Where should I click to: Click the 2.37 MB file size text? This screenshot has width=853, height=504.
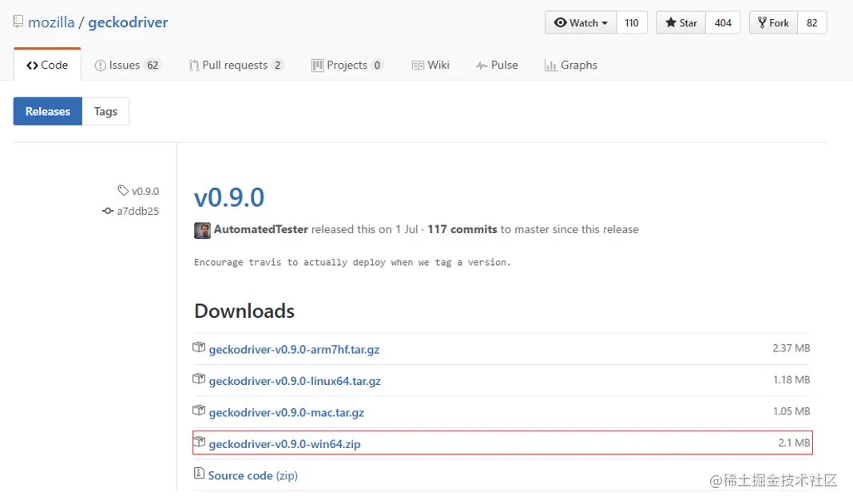click(x=792, y=348)
